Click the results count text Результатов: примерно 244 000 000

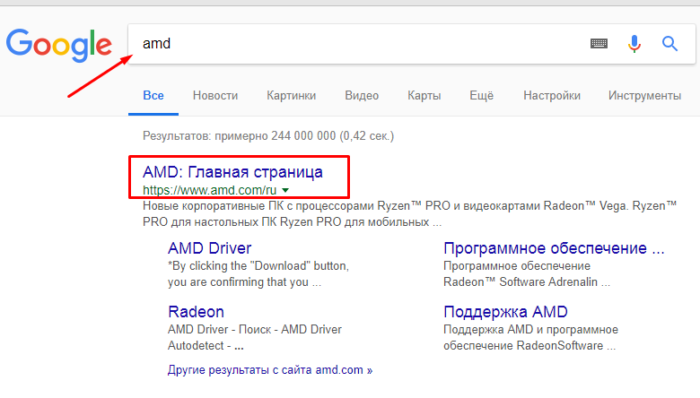coord(268,136)
